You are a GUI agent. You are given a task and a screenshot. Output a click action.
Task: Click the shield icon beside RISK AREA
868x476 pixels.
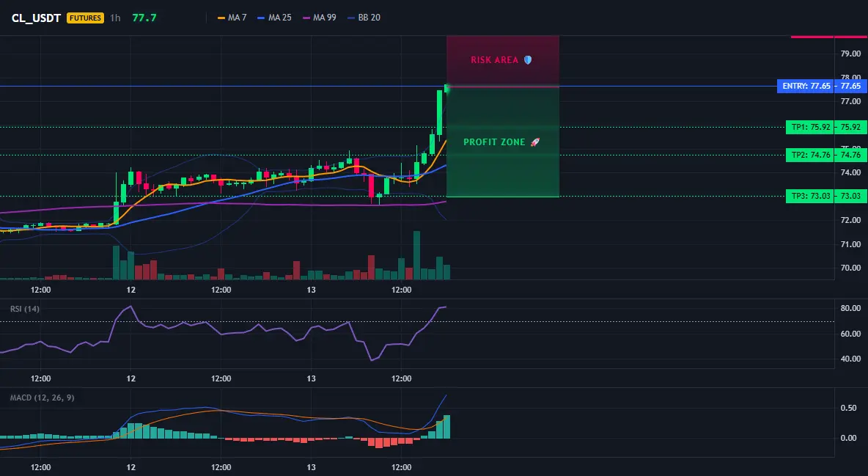[x=528, y=60]
